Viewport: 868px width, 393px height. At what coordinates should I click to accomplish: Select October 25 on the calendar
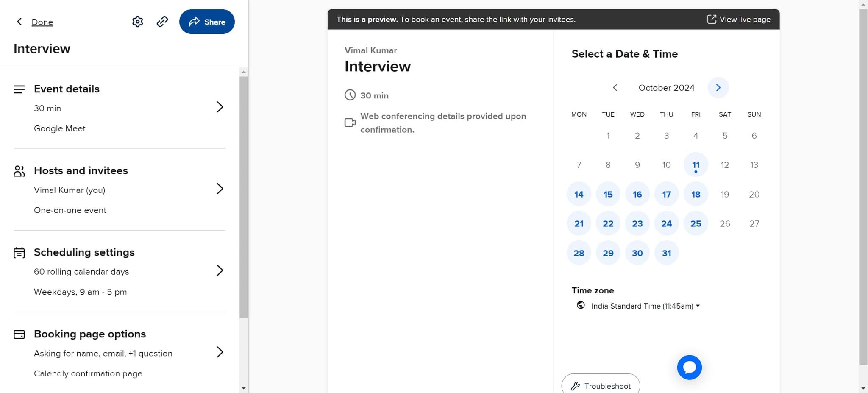point(696,223)
